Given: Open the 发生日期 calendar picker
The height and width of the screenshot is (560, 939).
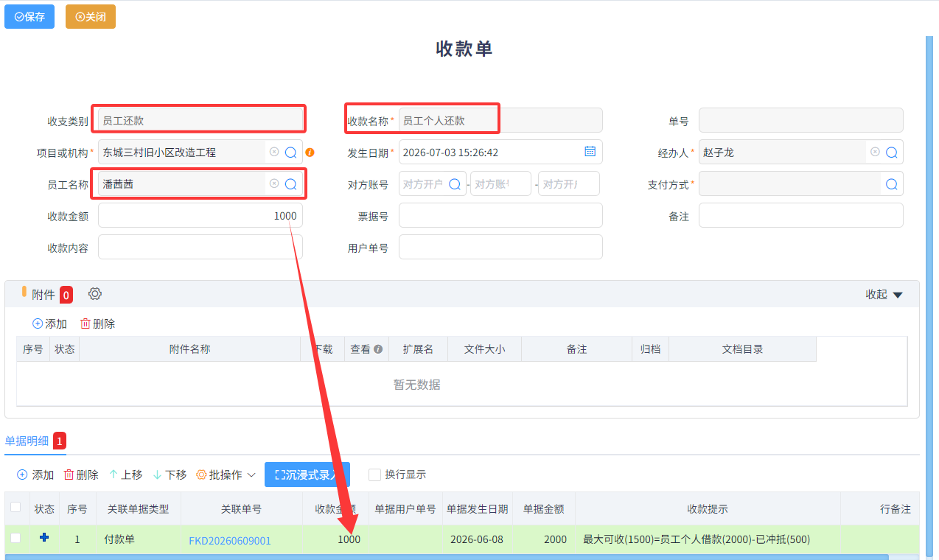Looking at the screenshot, I should (x=590, y=152).
